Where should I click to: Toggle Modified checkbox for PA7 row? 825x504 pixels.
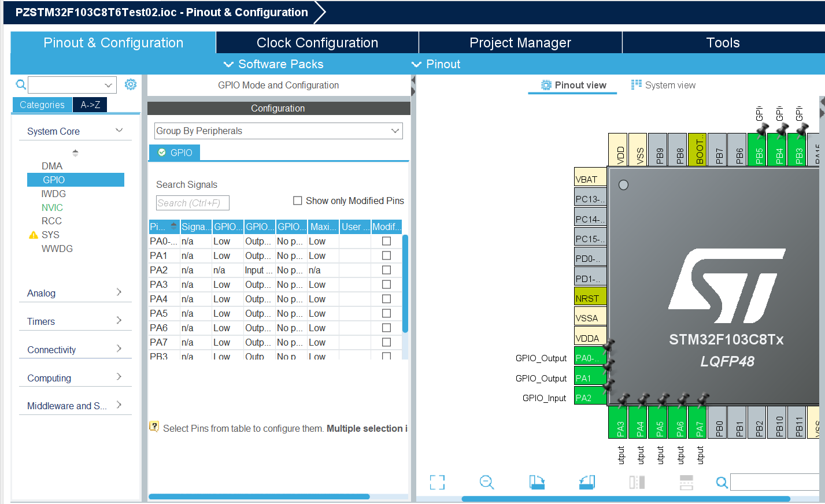pyautogui.click(x=386, y=342)
